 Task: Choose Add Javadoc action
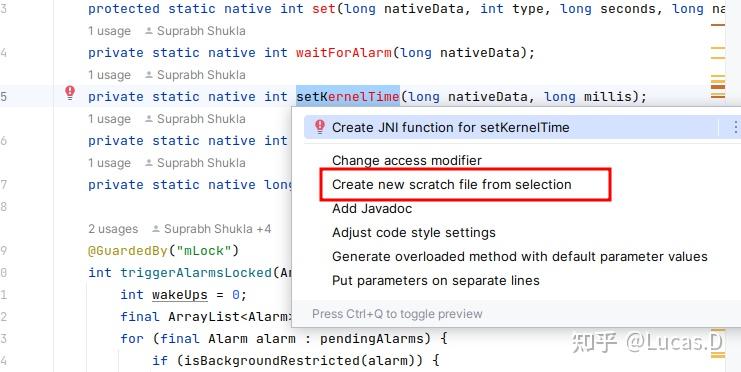click(x=372, y=208)
